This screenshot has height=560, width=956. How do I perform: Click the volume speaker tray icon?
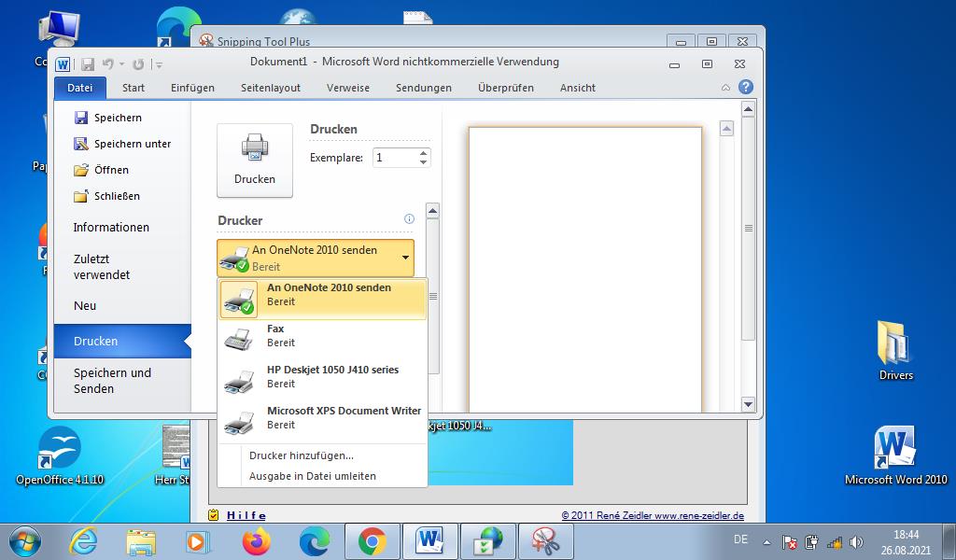coord(857,541)
